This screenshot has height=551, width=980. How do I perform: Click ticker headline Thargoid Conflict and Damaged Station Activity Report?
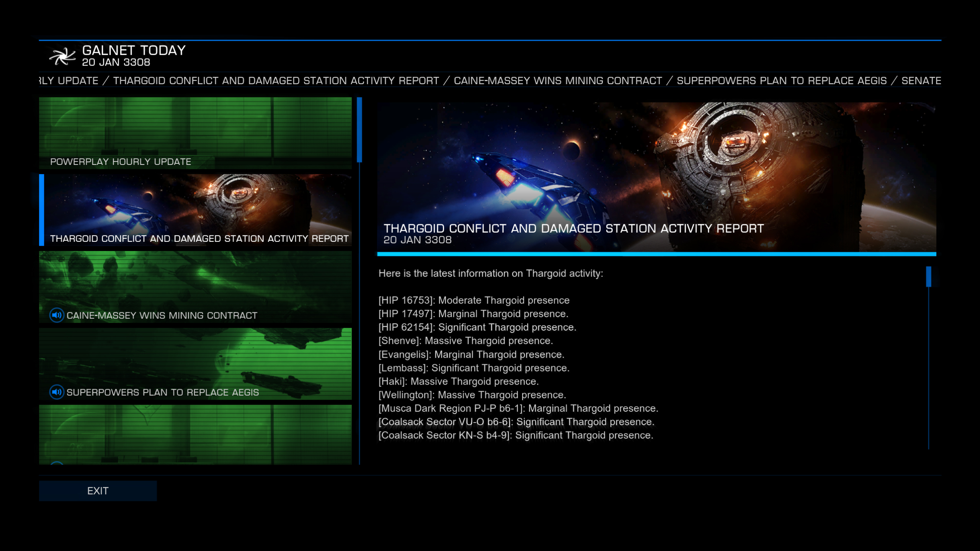pos(276,81)
